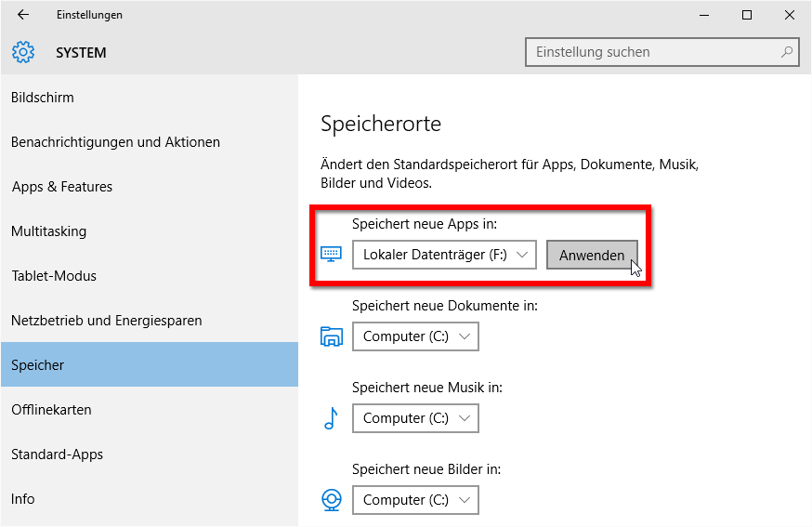Click the music note icon
This screenshot has height=527, width=812.
(331, 418)
